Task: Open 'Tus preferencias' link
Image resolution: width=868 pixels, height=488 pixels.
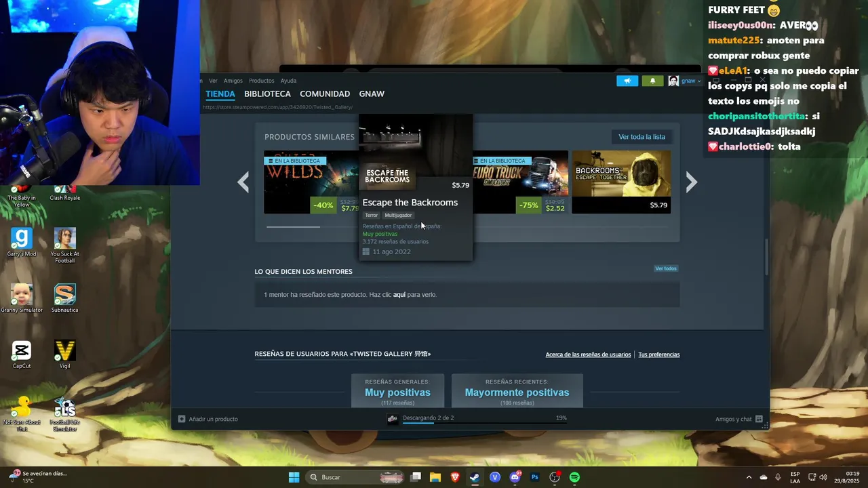Action: pos(658,354)
